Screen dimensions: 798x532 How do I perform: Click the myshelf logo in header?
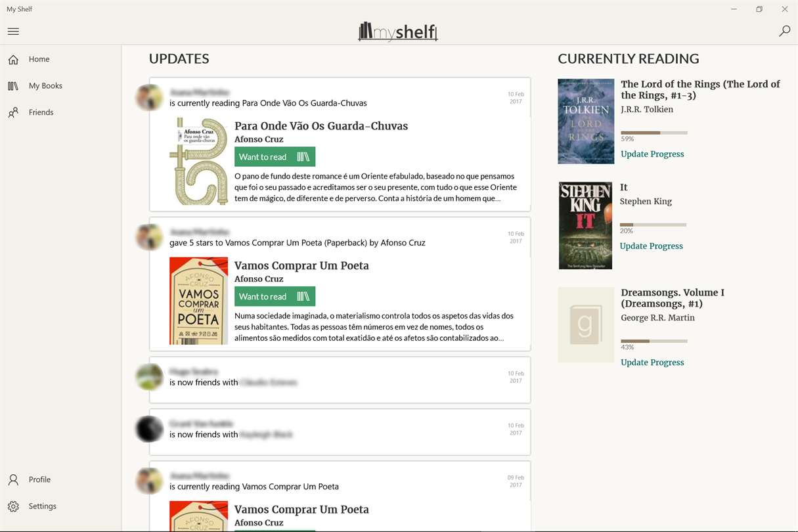pos(398,31)
